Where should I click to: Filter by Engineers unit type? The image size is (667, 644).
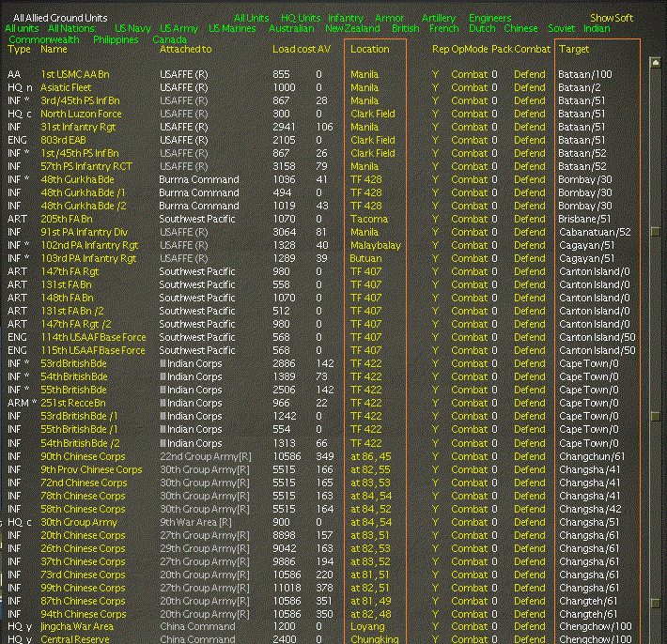(x=489, y=18)
